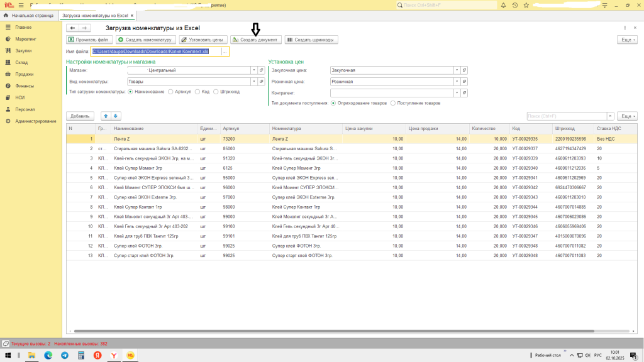Move the selected row up with the arrow
The width and height of the screenshot is (644, 362).
(106, 116)
